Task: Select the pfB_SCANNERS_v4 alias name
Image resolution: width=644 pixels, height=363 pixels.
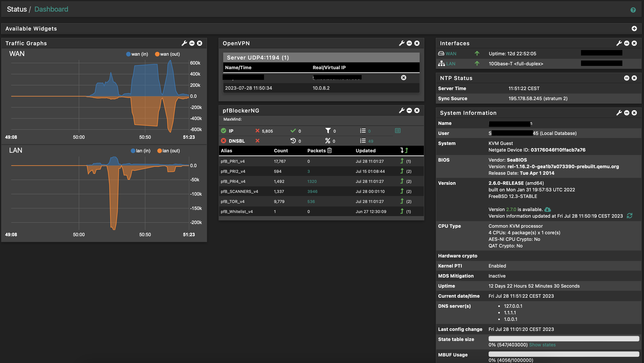Action: 239,192
